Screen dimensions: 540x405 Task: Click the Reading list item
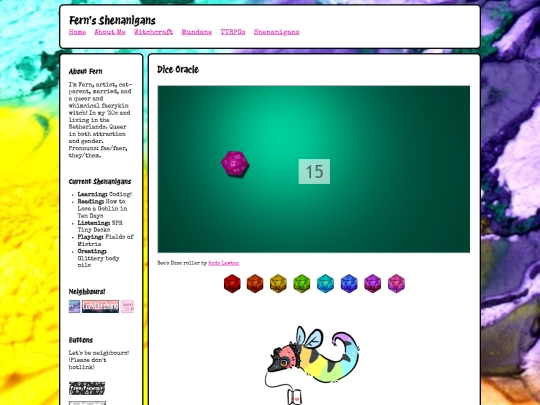point(102,209)
